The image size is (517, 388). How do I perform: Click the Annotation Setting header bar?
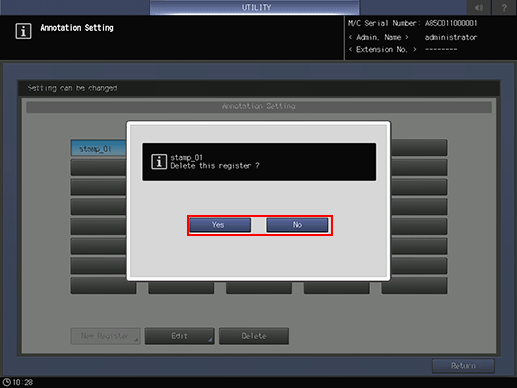pos(259,107)
